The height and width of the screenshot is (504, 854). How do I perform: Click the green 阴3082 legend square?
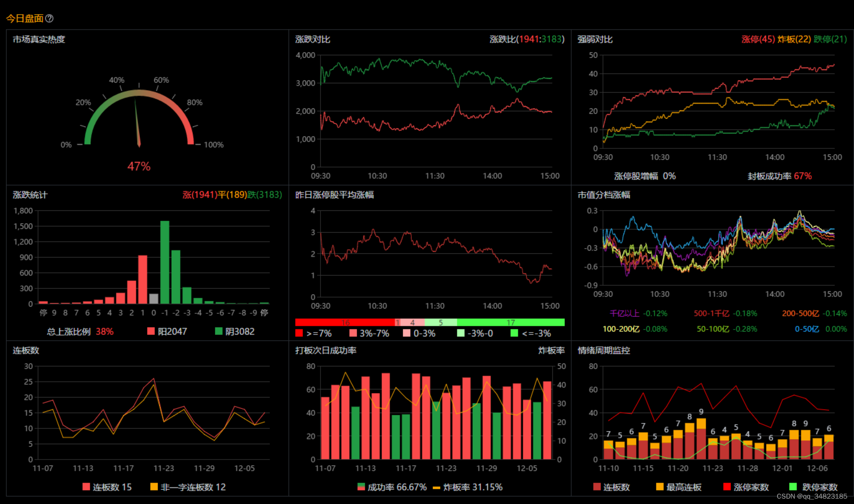(x=219, y=331)
